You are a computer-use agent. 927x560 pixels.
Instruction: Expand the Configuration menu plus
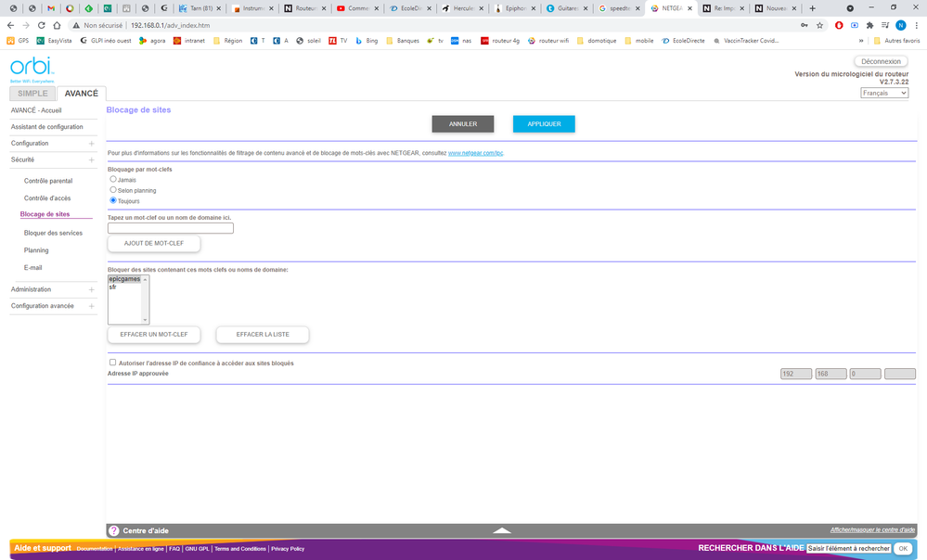(x=91, y=144)
